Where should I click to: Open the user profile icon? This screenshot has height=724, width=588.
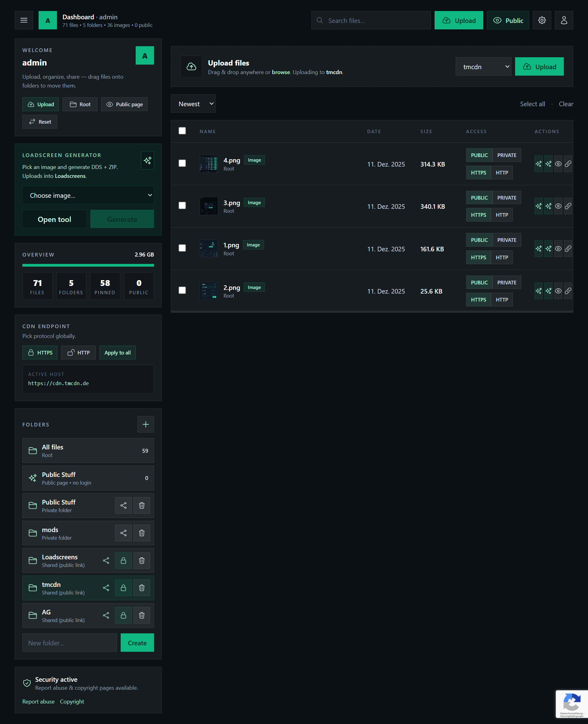(563, 20)
